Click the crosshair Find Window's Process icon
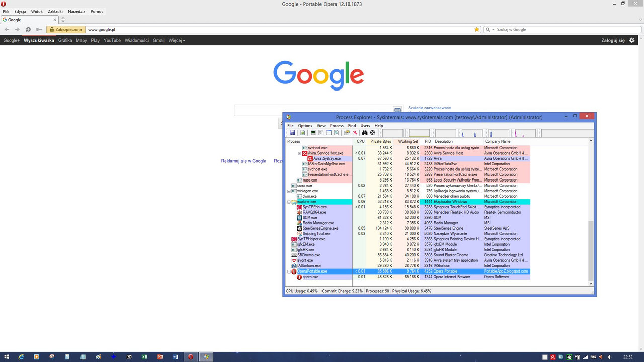 pos(373,133)
